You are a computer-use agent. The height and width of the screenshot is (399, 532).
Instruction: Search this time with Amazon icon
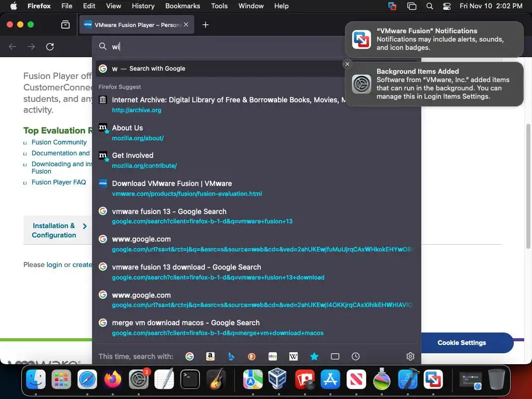click(210, 356)
